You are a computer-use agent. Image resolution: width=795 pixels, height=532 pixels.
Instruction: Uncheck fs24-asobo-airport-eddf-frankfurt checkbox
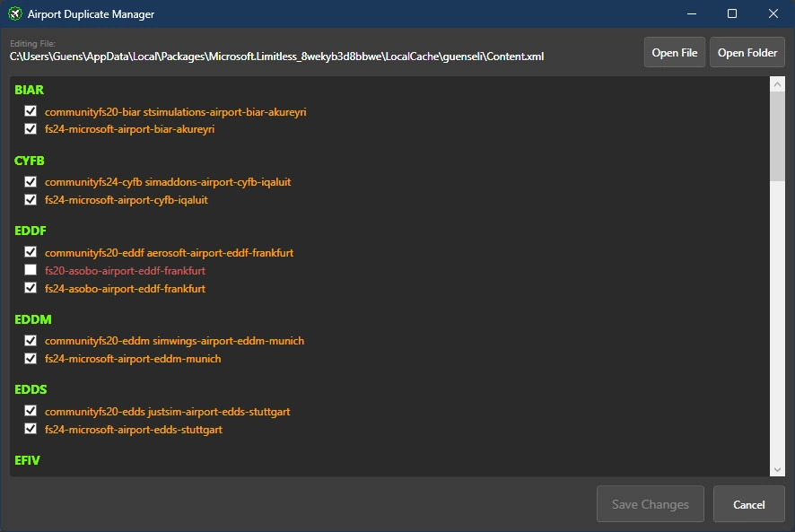click(31, 288)
